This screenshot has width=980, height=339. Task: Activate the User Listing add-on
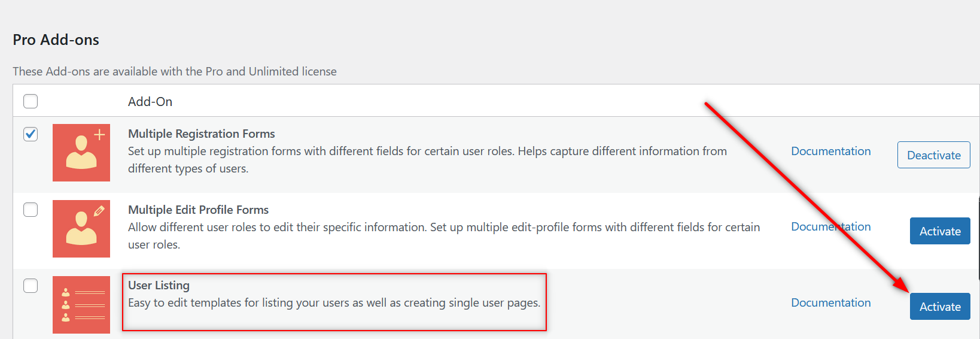click(x=939, y=307)
